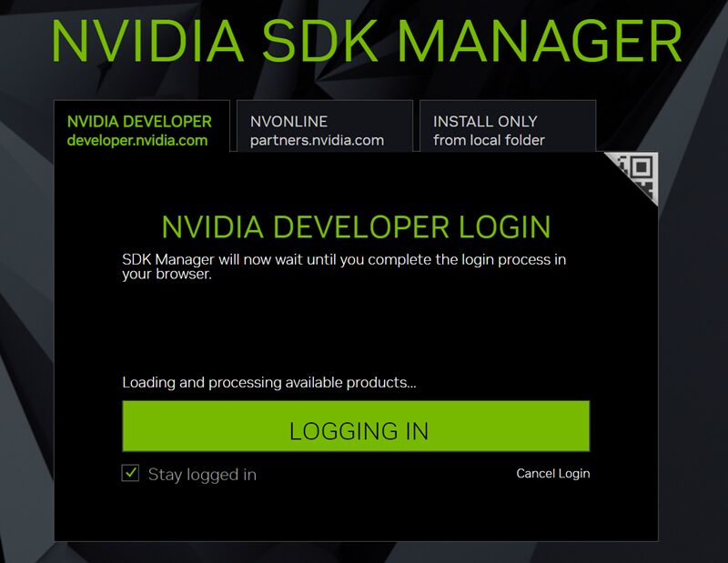Click the SDK Manager wait instruction message
This screenshot has height=563, width=728.
click(344, 260)
